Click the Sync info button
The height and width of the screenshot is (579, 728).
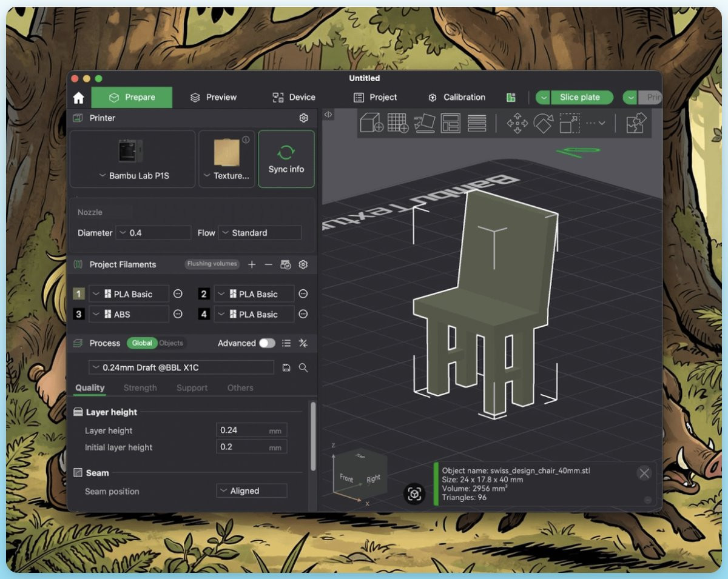click(x=286, y=159)
